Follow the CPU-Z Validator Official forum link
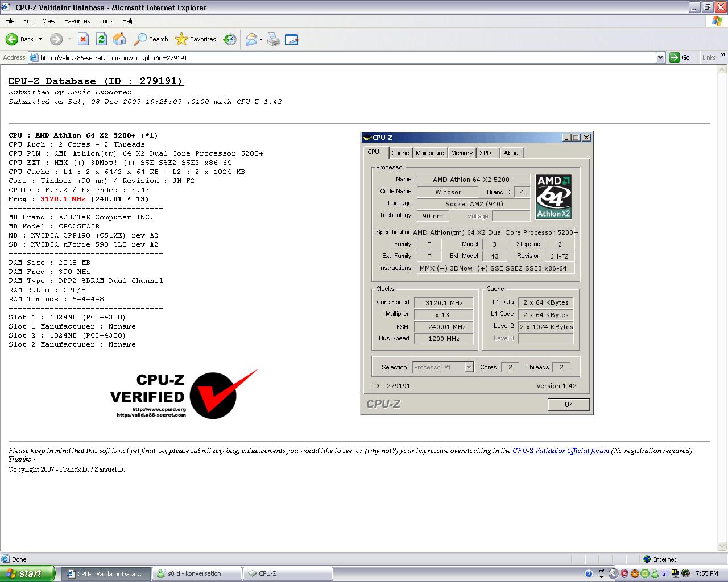728x582 pixels. (x=560, y=451)
